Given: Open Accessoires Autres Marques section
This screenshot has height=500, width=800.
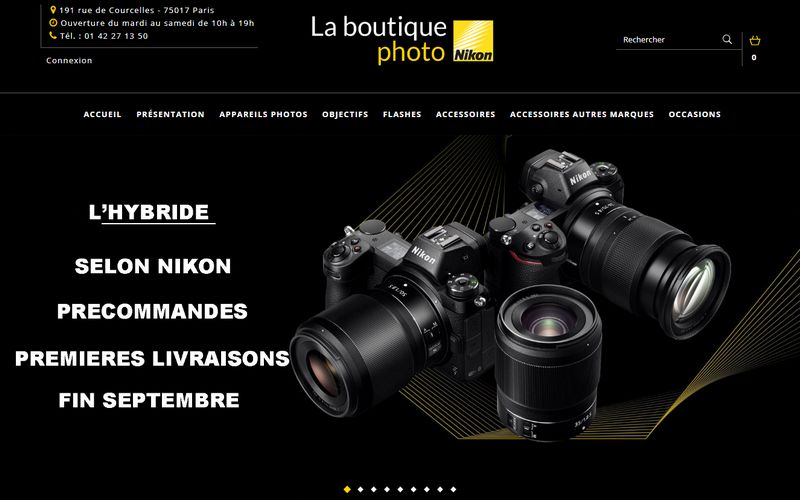Looking at the screenshot, I should (582, 114).
